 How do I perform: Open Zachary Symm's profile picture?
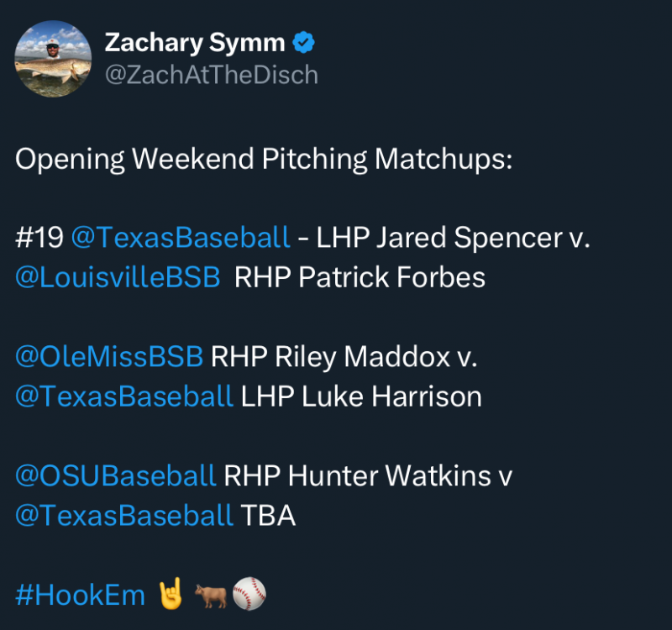pyautogui.click(x=53, y=59)
